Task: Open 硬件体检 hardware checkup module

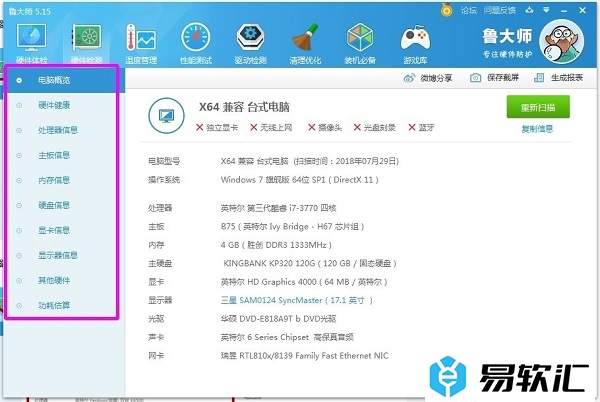Action: click(x=31, y=43)
